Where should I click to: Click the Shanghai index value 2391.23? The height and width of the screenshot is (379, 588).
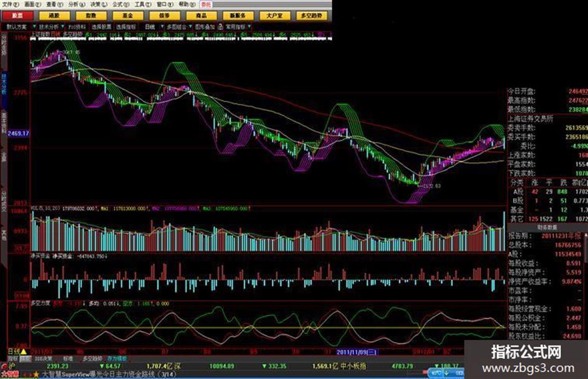point(57,366)
